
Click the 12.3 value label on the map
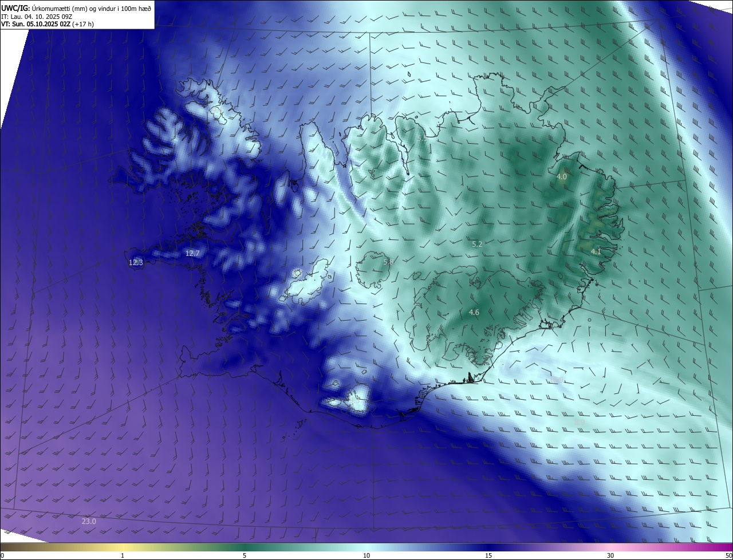pyautogui.click(x=136, y=262)
